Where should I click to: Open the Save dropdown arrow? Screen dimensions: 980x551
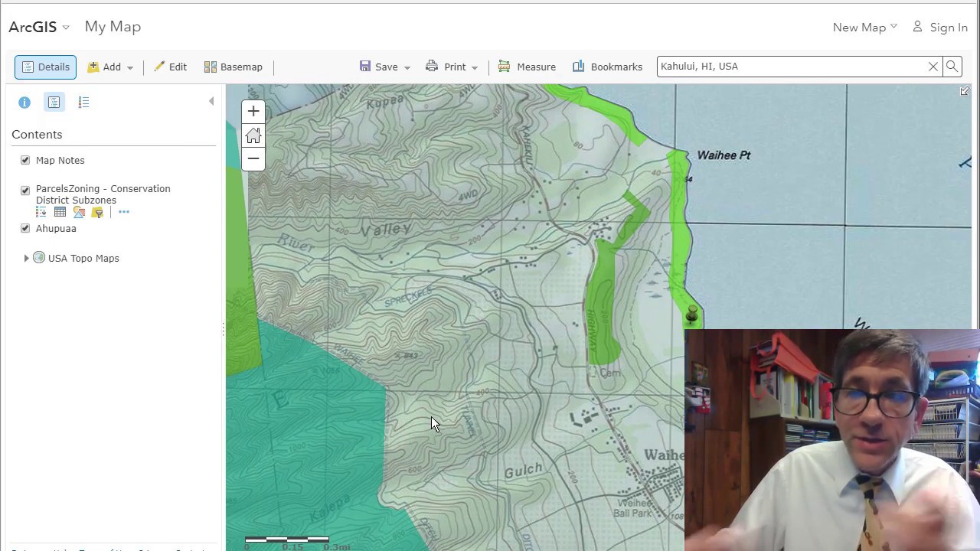coord(407,68)
